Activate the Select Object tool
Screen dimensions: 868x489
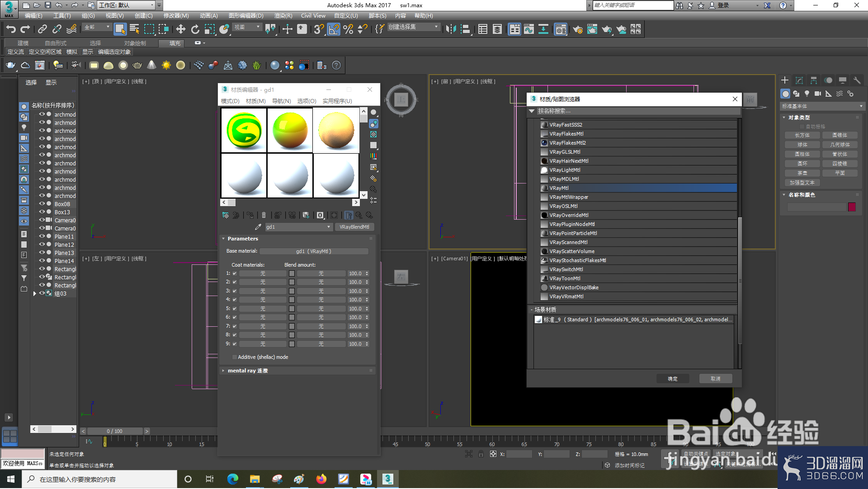pos(120,29)
